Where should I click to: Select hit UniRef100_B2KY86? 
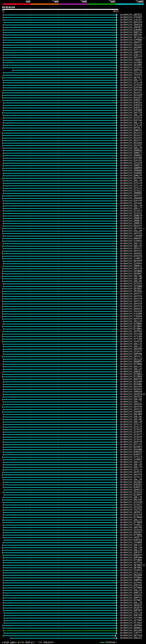point(131,87)
